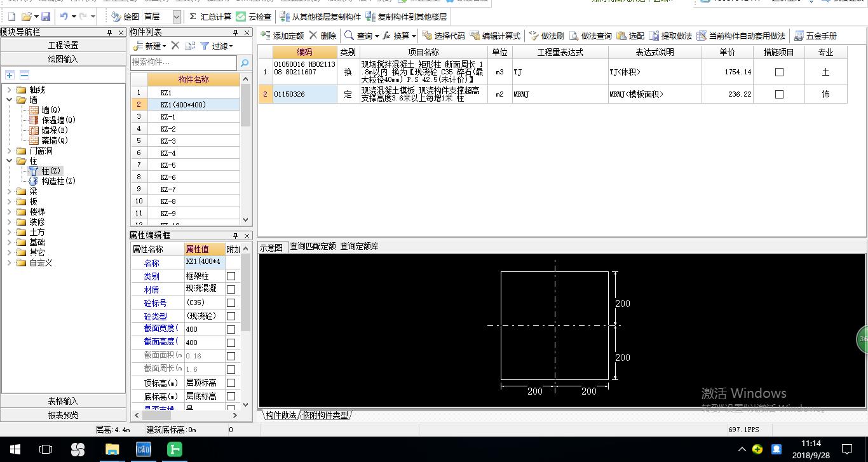Viewport: 868px width, 462px height.
Task: Click the 表格输入 button
Action: click(x=64, y=401)
